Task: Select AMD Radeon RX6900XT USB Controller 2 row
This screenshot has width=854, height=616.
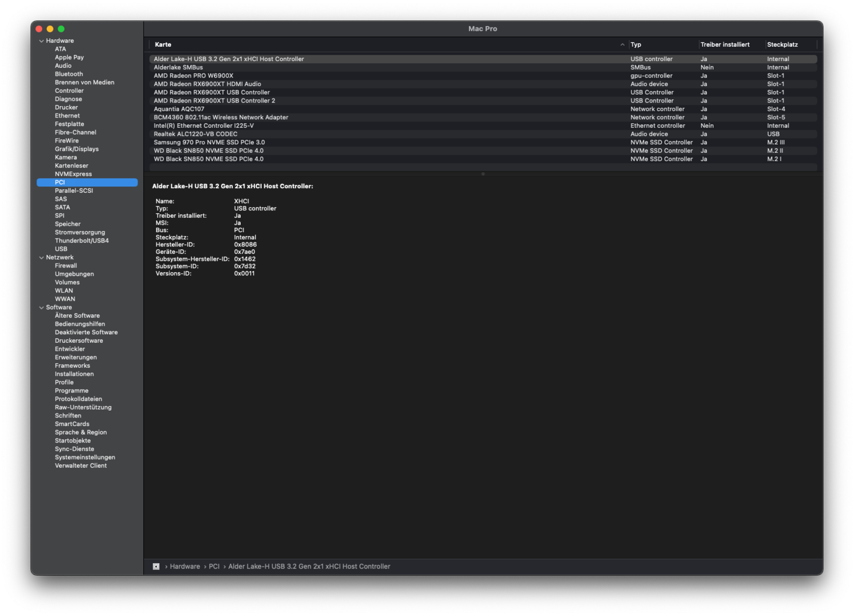Action: (483, 101)
